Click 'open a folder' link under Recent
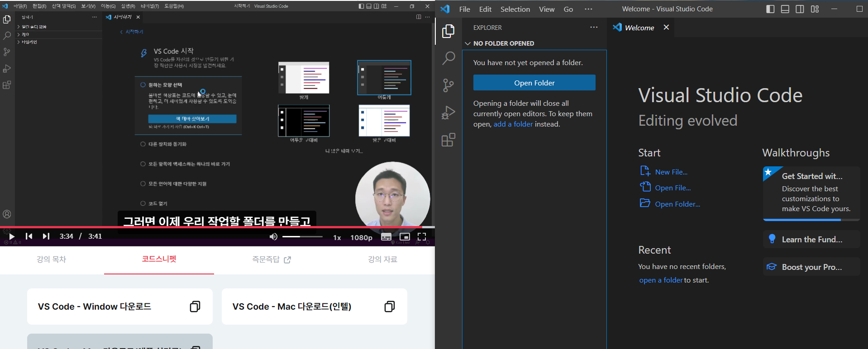This screenshot has width=868, height=349. [x=661, y=280]
